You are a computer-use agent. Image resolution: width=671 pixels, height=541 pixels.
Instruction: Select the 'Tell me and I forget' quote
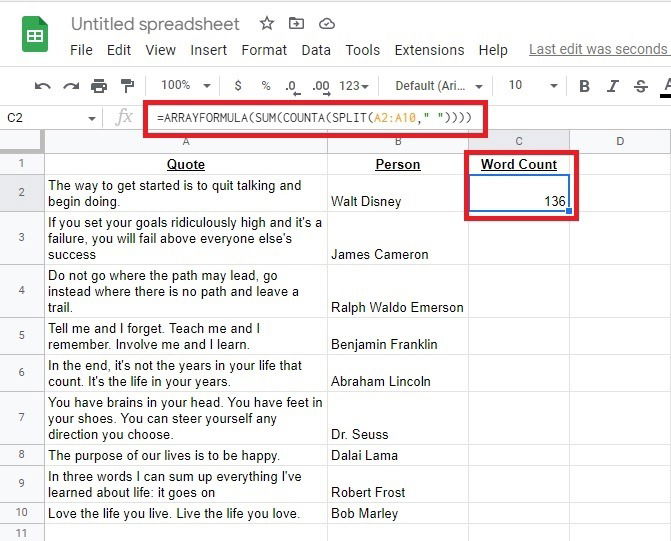186,336
